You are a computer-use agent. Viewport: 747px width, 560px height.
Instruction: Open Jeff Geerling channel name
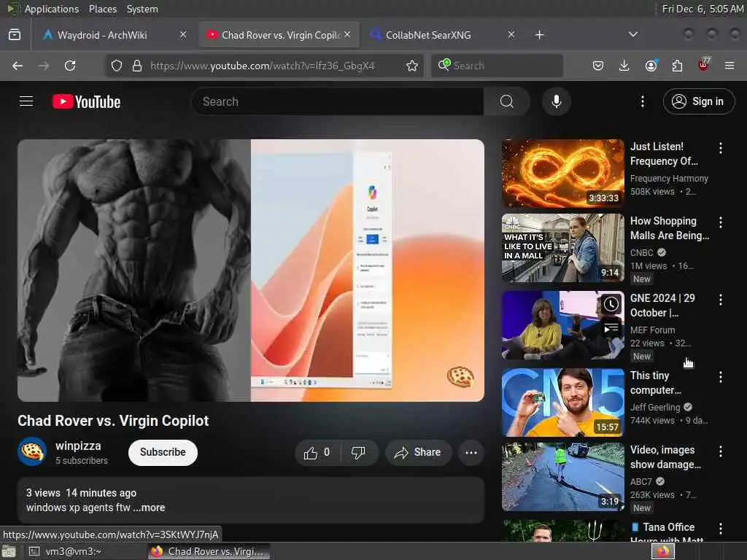655,407
